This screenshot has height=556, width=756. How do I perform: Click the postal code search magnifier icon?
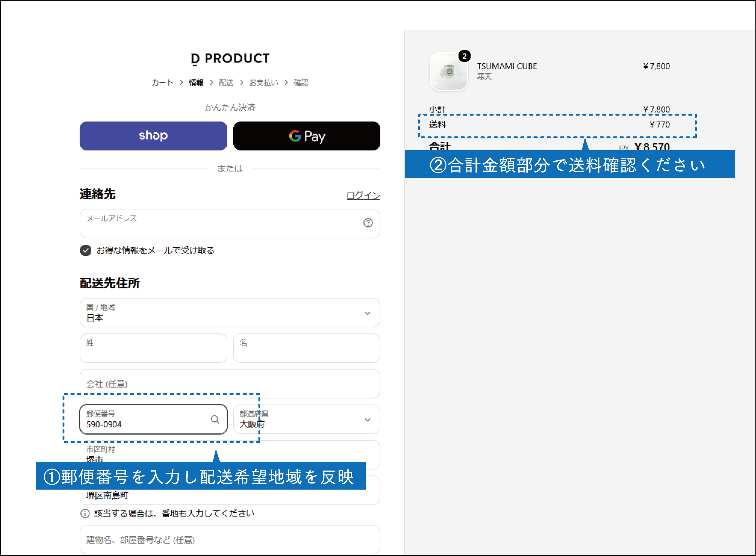tap(215, 419)
